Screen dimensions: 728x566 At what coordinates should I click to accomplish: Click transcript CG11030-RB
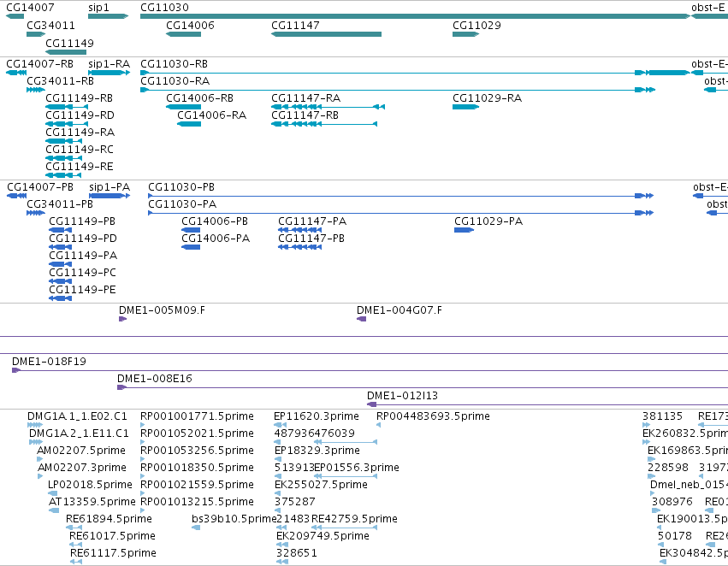[x=175, y=64]
